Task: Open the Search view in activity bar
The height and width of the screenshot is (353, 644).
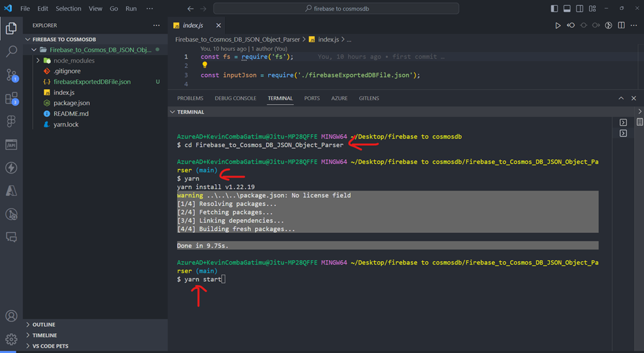Action: click(x=11, y=51)
